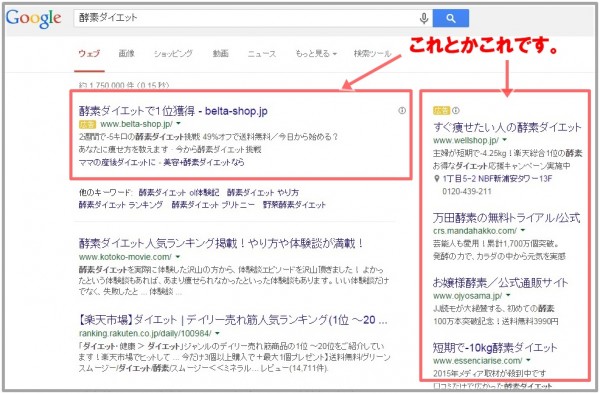
Task: Click description お得なダイエット応援キャンペーン実施中
Action: coord(502,166)
